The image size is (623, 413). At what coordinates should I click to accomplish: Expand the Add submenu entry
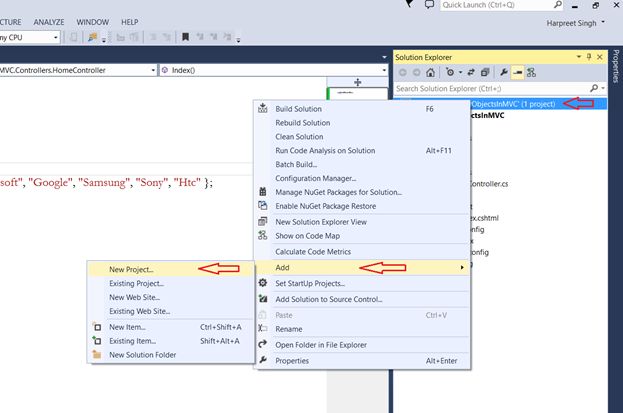click(x=362, y=268)
